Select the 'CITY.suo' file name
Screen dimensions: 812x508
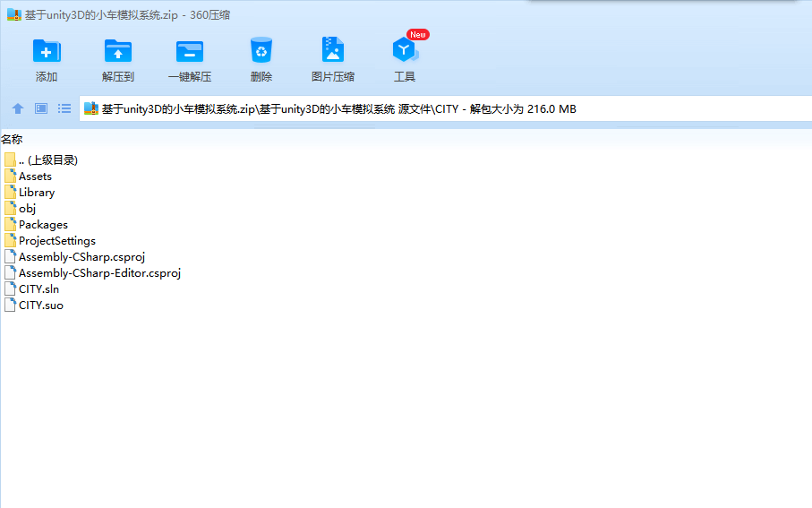(x=41, y=305)
